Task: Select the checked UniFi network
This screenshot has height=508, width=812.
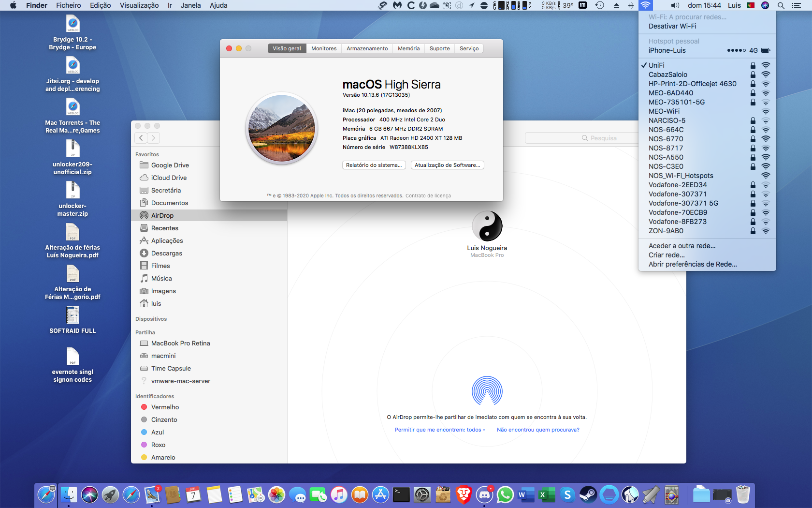Action: click(x=707, y=65)
